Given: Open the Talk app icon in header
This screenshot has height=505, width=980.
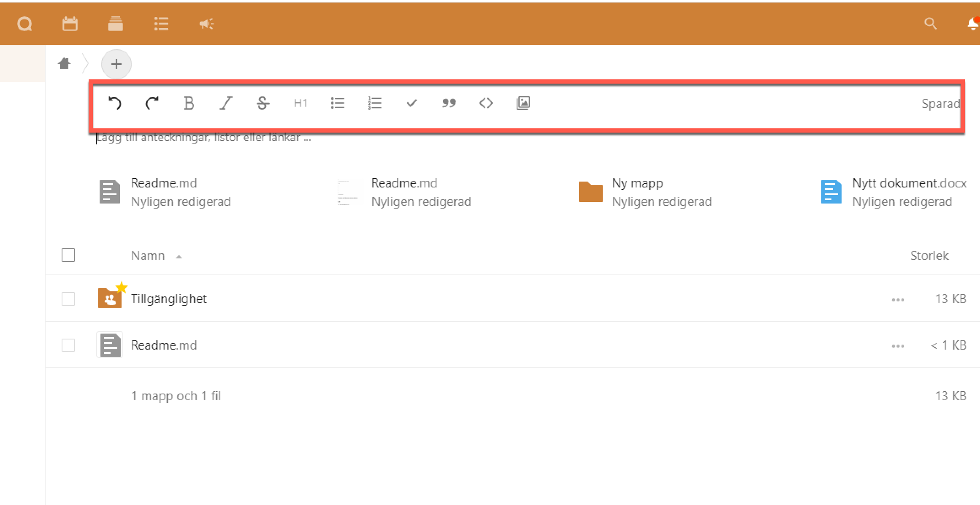Looking at the screenshot, I should tap(24, 24).
